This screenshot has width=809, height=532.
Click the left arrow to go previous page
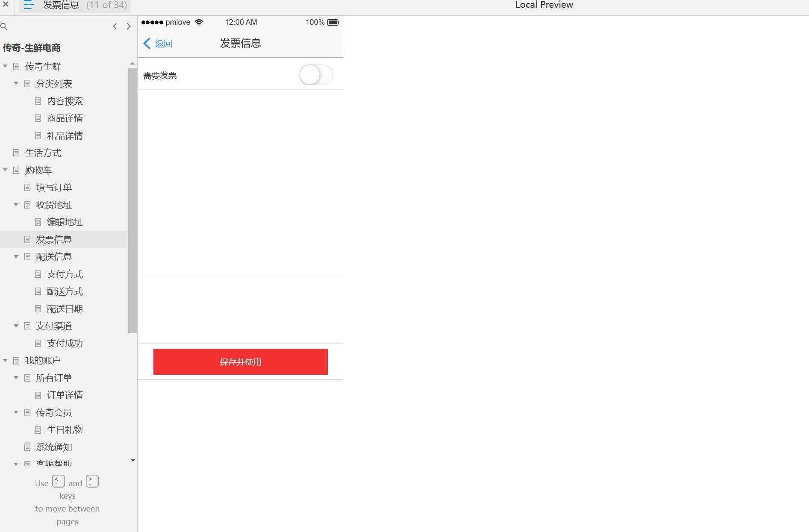click(x=115, y=26)
